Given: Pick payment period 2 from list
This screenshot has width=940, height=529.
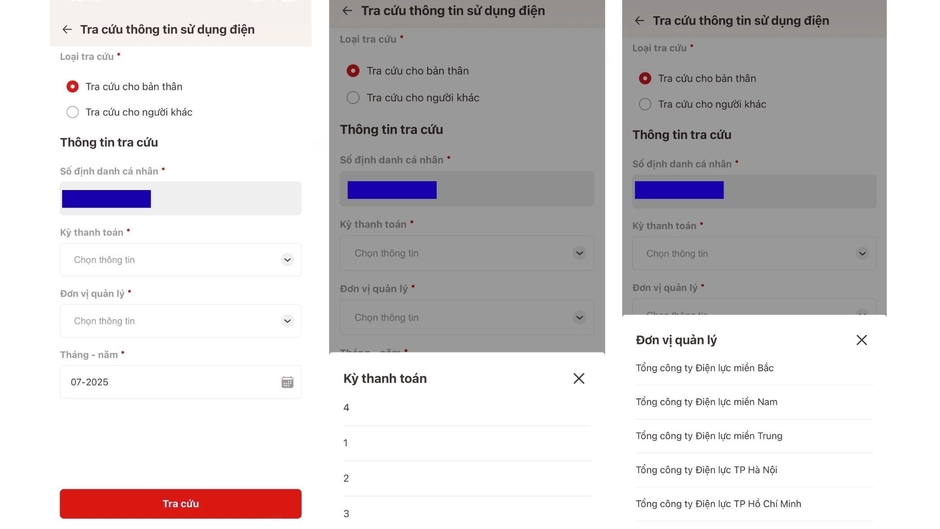Looking at the screenshot, I should (466, 479).
